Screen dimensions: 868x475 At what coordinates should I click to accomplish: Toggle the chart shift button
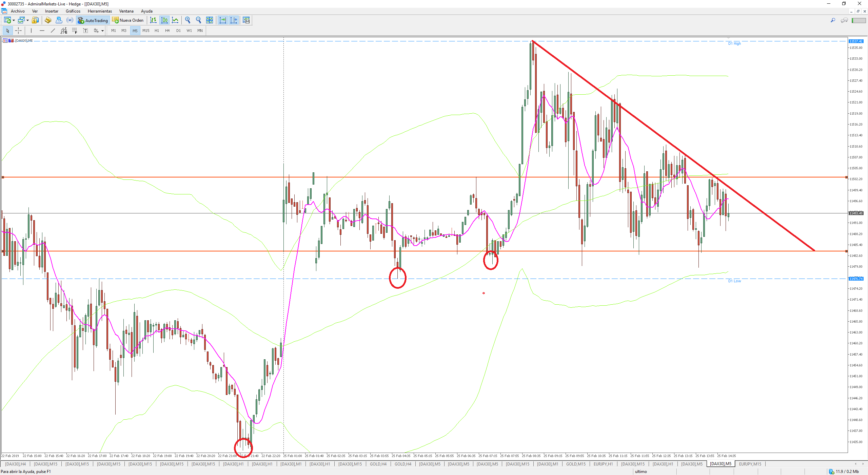[234, 20]
